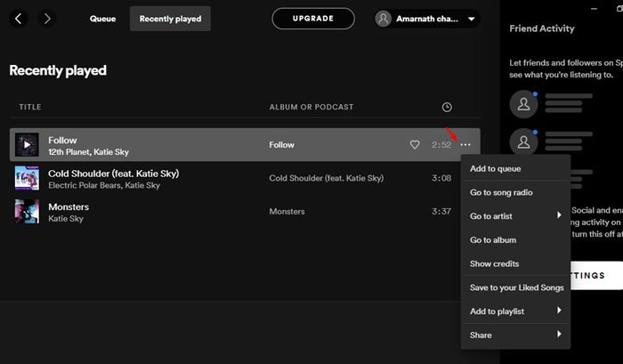Switch to the Queue tab
The height and width of the screenshot is (364, 623).
[x=102, y=19]
